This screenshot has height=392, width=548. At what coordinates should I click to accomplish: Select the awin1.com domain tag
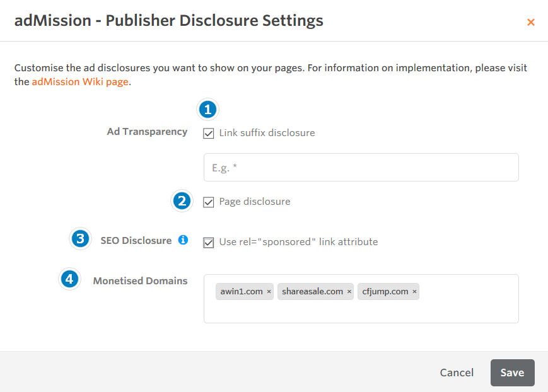click(241, 292)
